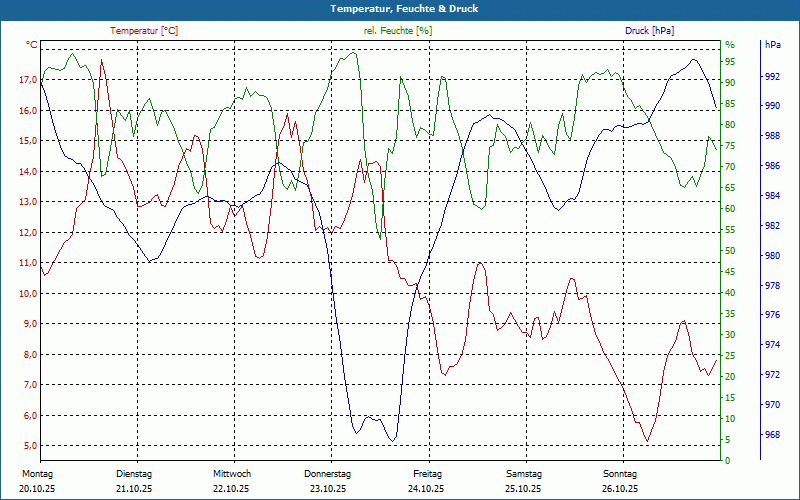This screenshot has width=800, height=500.
Task: Click the "17,0" temperature axis value
Action: click(x=28, y=80)
